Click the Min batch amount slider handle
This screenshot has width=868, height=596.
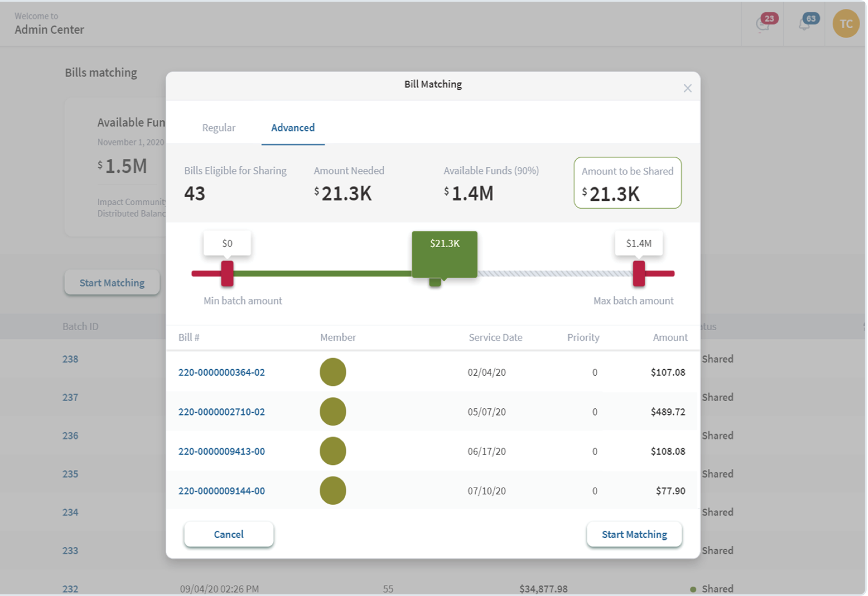click(227, 274)
